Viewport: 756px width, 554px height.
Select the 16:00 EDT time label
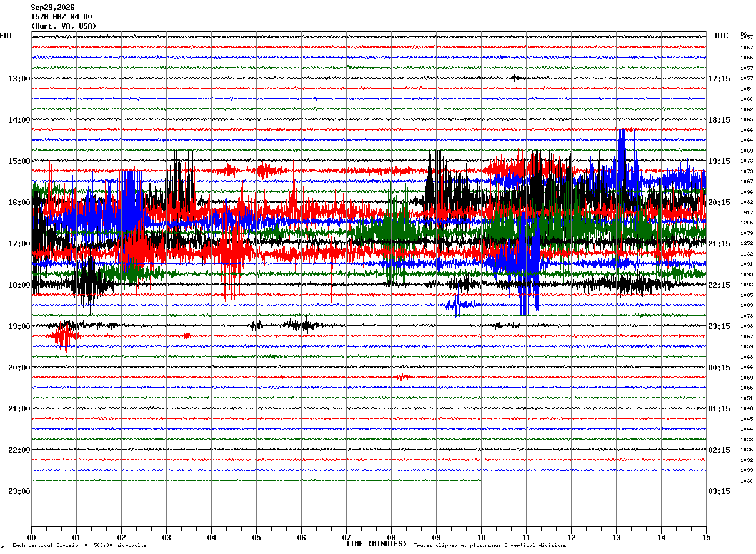tap(19, 203)
